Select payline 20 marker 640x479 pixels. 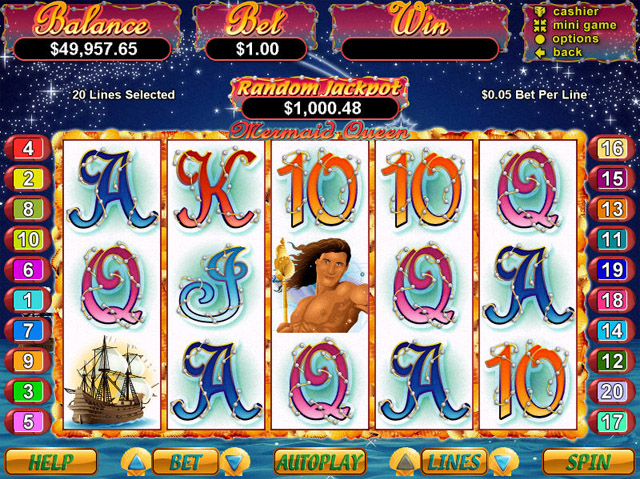pyautogui.click(x=611, y=391)
